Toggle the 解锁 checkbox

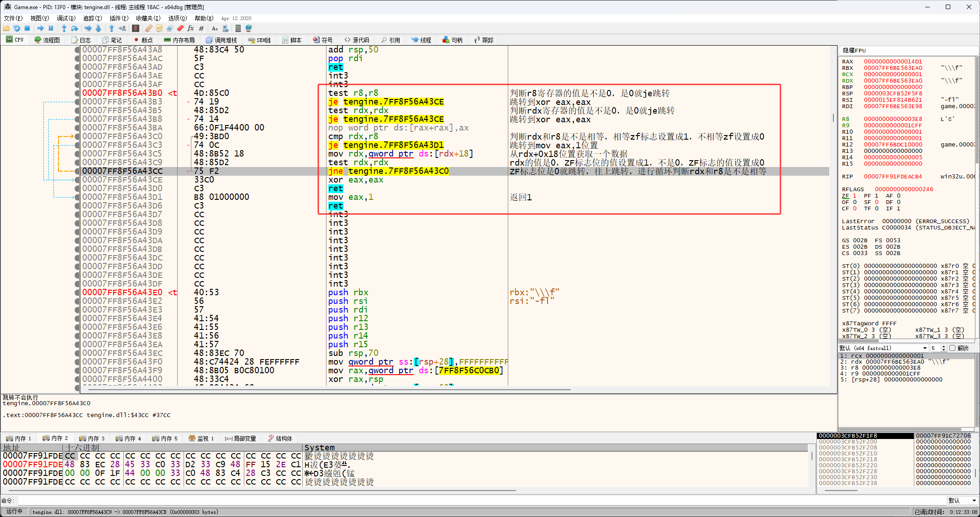click(x=953, y=348)
